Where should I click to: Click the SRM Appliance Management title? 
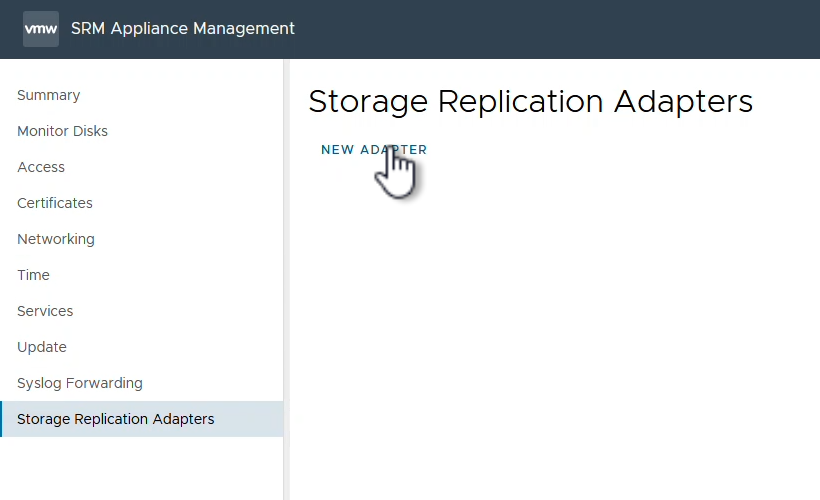(x=183, y=29)
